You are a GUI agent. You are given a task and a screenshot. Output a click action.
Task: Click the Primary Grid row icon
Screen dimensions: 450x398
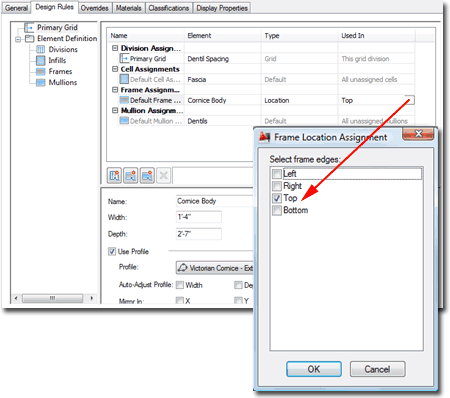point(124,58)
